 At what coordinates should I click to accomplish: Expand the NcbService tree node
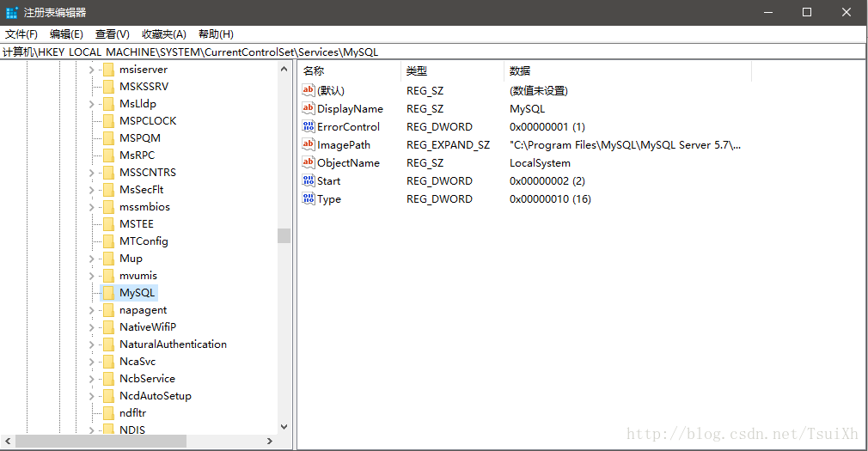91,379
